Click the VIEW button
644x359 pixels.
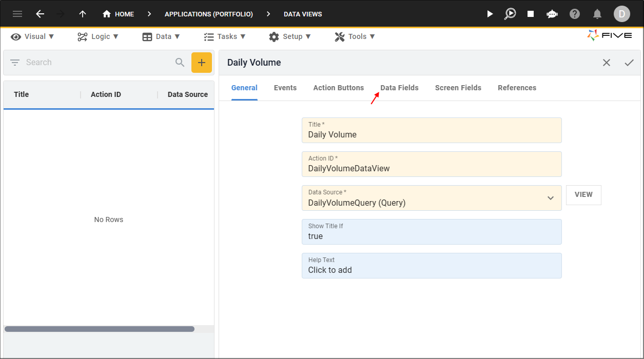583,195
